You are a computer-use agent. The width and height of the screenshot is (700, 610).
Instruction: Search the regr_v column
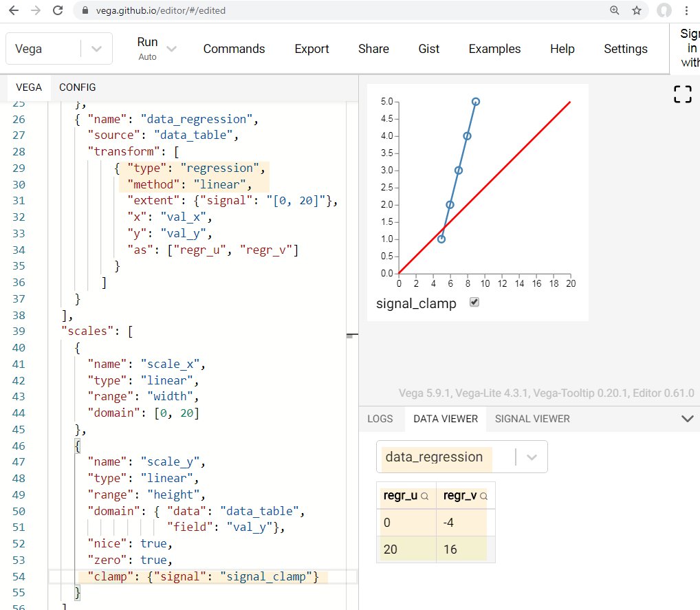coord(483,496)
